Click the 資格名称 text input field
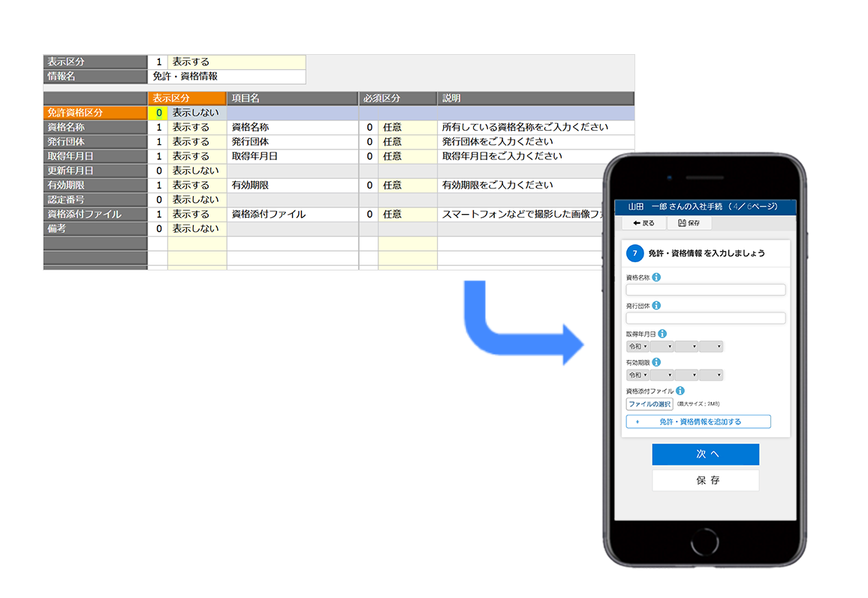The image size is (868, 598). pyautogui.click(x=705, y=290)
